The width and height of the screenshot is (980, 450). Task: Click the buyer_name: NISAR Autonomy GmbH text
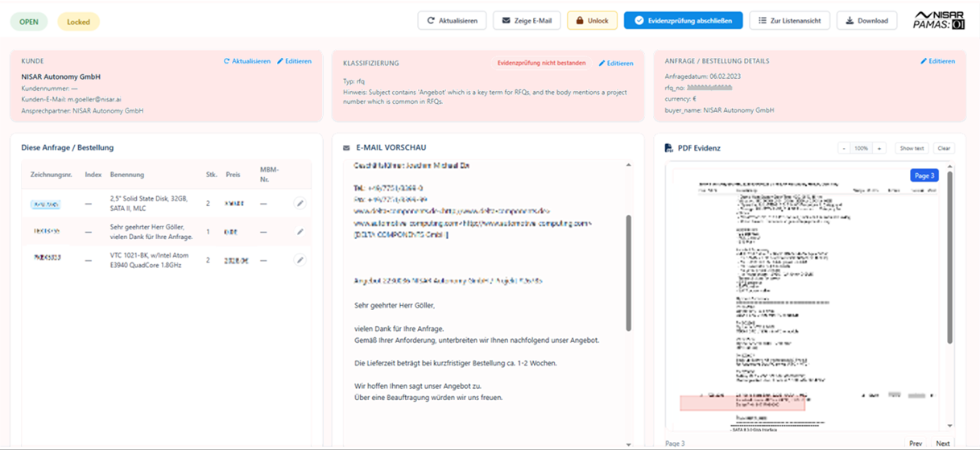pos(719,110)
